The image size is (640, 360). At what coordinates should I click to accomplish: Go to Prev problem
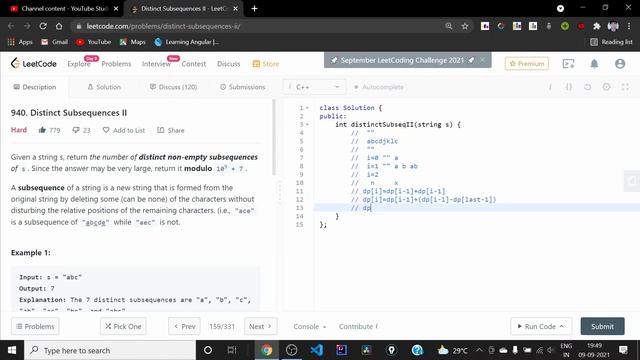tap(184, 327)
